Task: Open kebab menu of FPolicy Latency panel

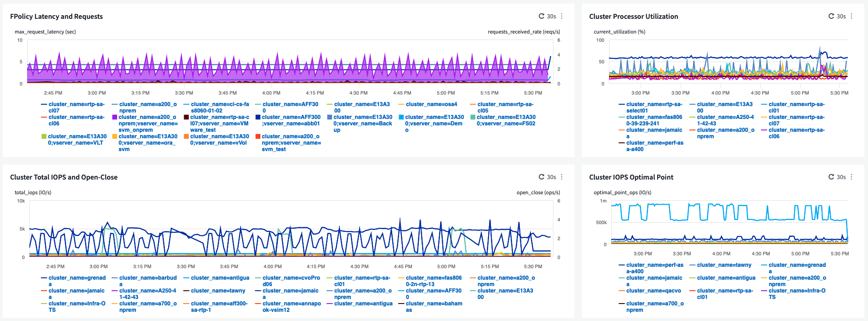Action: pos(562,16)
